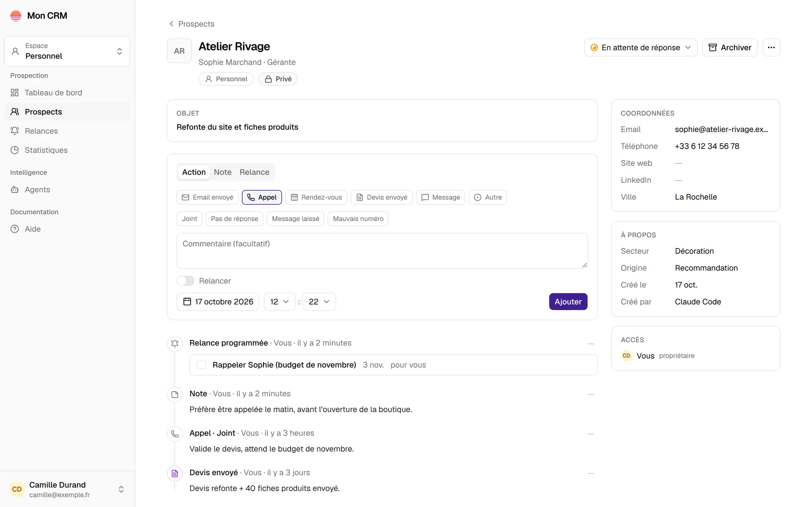Click the Ajouter button
Viewport: 812px width, 507px height.
point(568,302)
